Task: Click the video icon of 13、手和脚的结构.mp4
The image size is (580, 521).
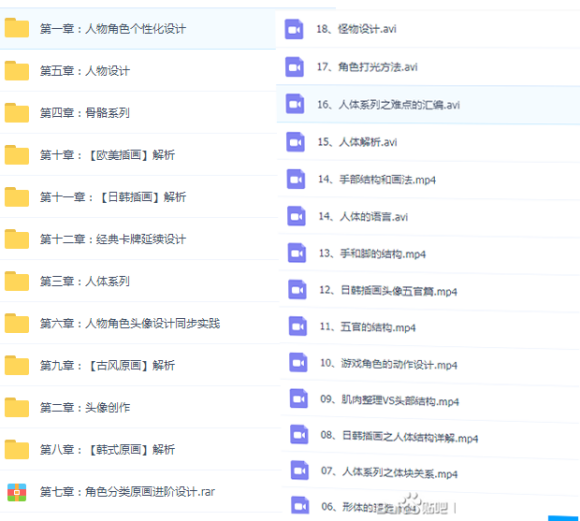Action: [297, 253]
